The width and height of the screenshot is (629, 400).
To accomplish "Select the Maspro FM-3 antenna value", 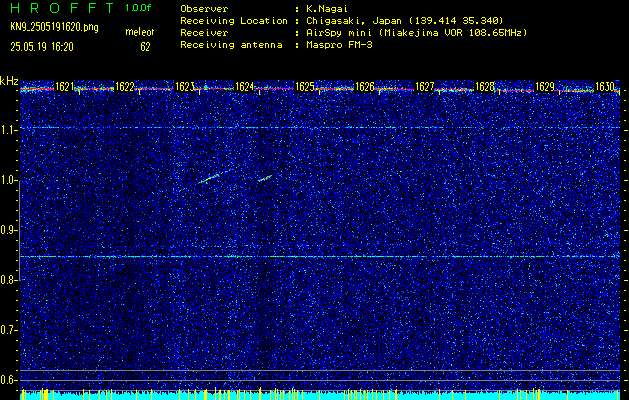I will [x=339, y=45].
